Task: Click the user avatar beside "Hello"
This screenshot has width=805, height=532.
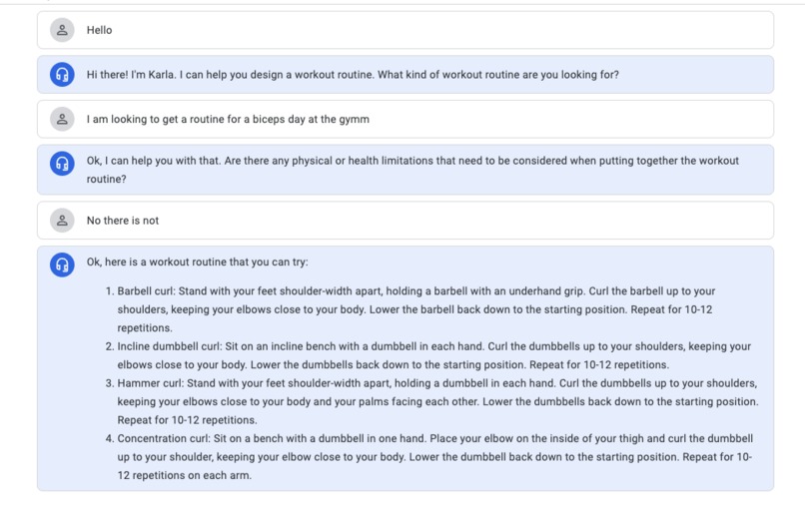Action: tap(62, 30)
